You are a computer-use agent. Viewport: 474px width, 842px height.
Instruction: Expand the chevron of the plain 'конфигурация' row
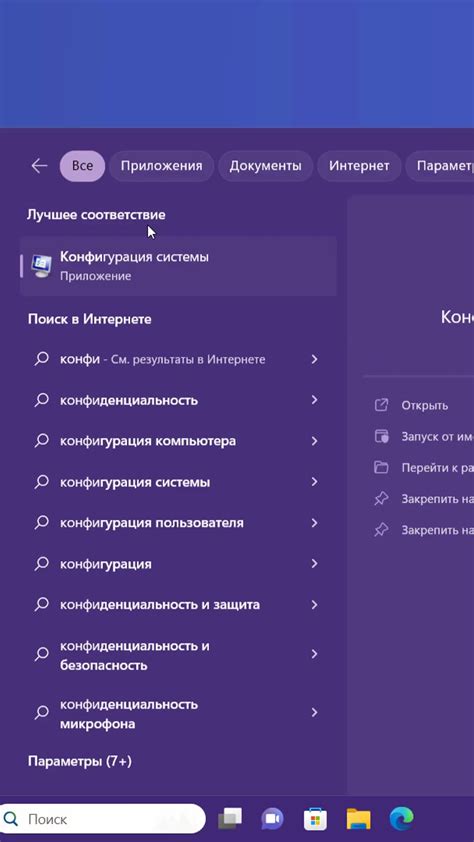click(x=315, y=563)
